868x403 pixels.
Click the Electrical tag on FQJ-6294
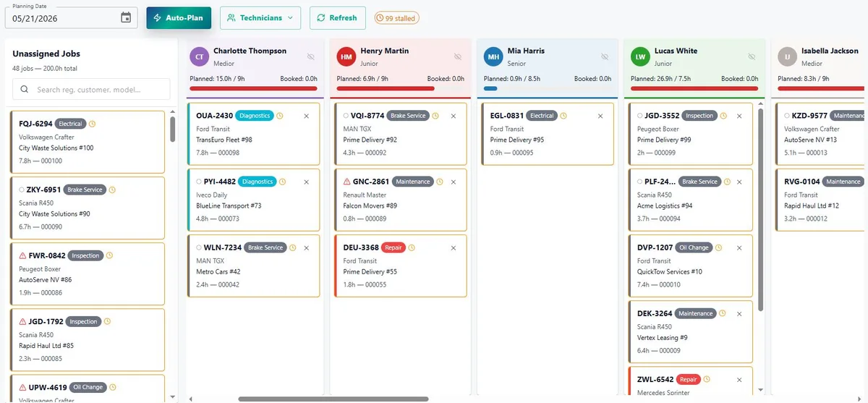point(70,124)
